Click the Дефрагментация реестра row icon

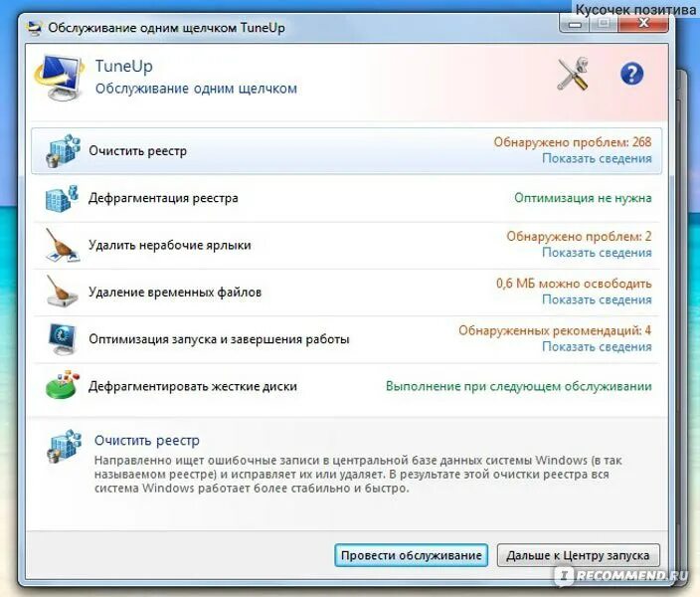click(x=62, y=198)
